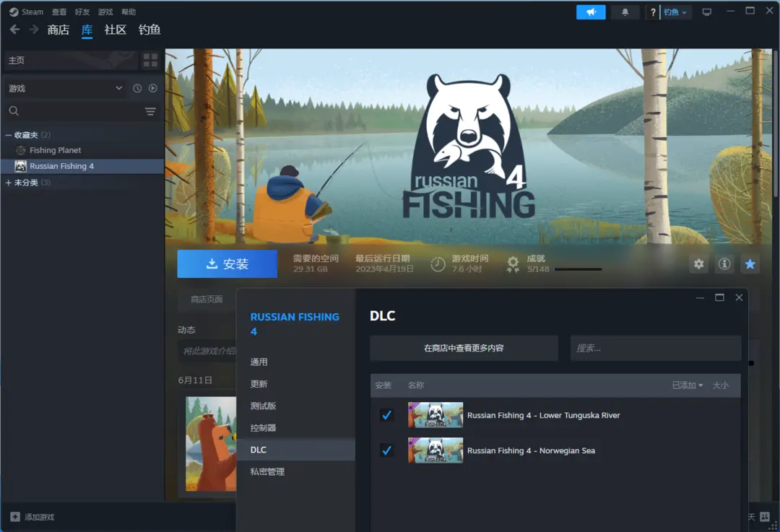
Task: Uncheck the Lower Tunguska River DLC checkbox
Action: pos(386,415)
